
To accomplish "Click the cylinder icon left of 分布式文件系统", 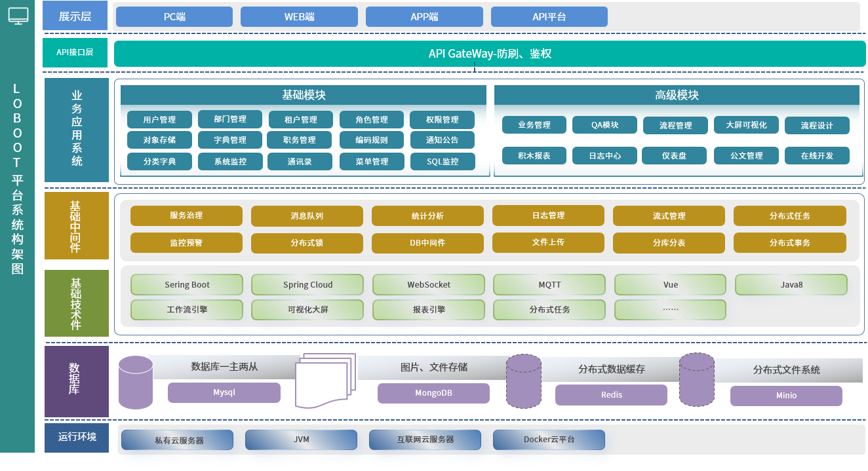I will pos(696,380).
